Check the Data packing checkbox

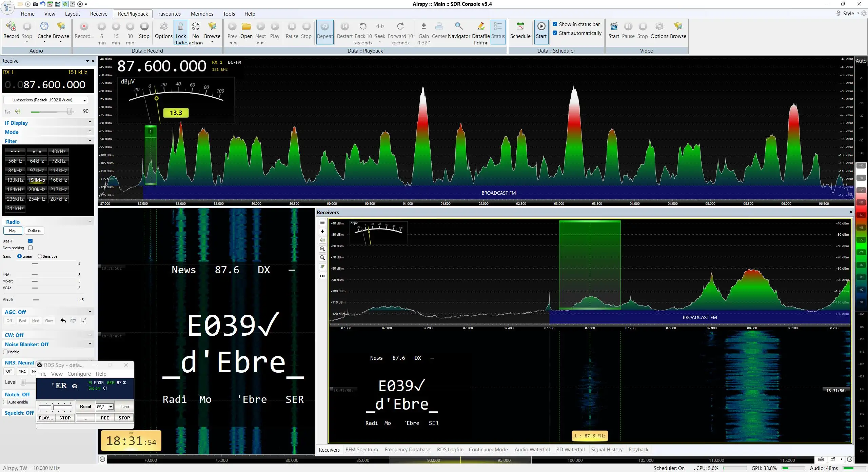coord(31,248)
